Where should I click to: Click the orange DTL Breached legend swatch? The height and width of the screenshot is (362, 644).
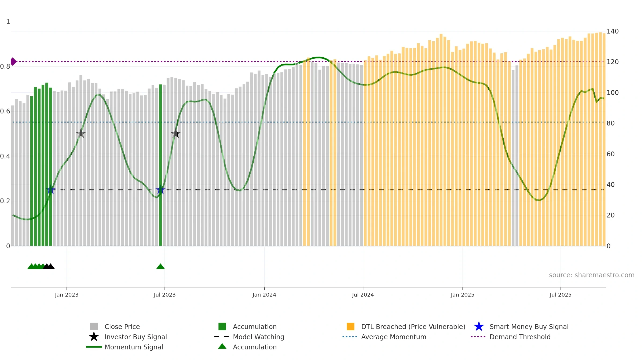click(350, 327)
